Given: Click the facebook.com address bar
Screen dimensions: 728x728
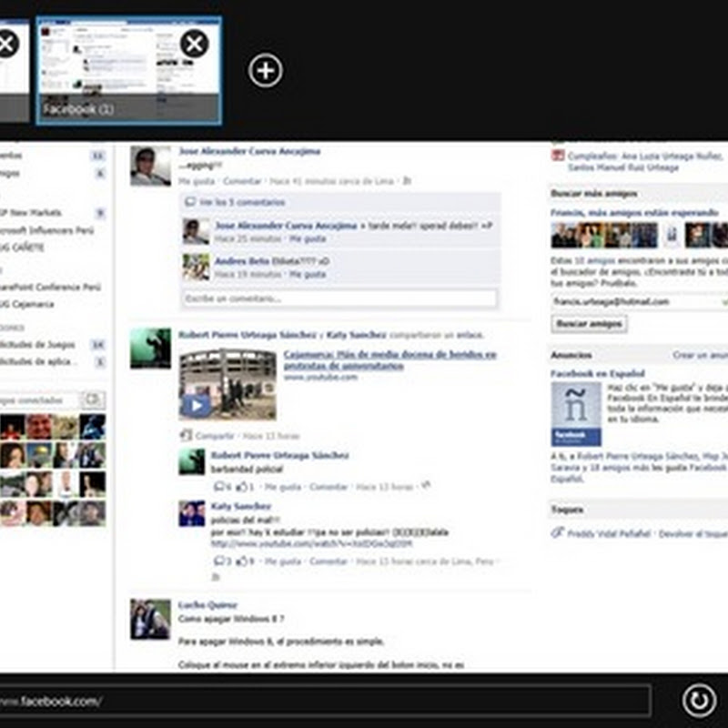Looking at the screenshot, I should tap(328, 701).
